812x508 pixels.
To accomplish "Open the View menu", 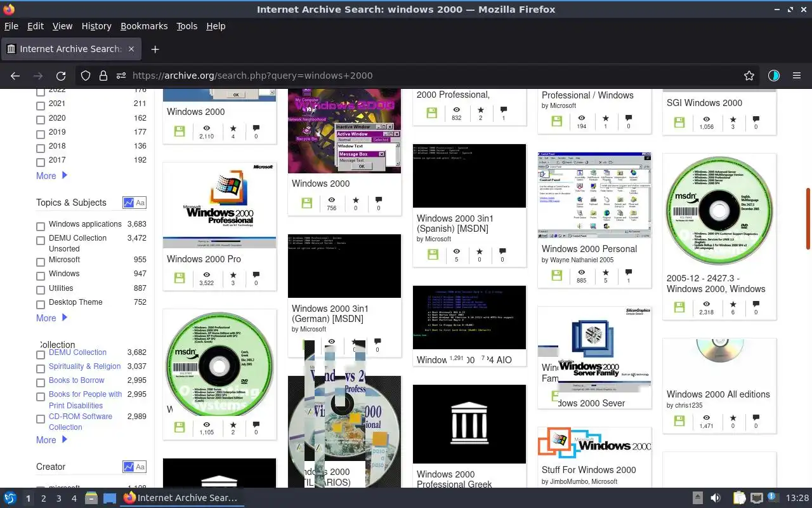I will pyautogui.click(x=62, y=26).
